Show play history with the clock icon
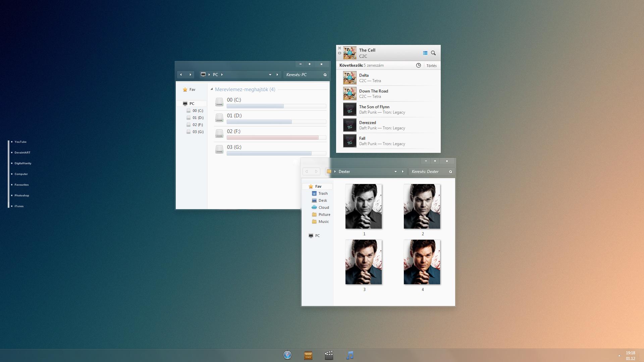 418,65
